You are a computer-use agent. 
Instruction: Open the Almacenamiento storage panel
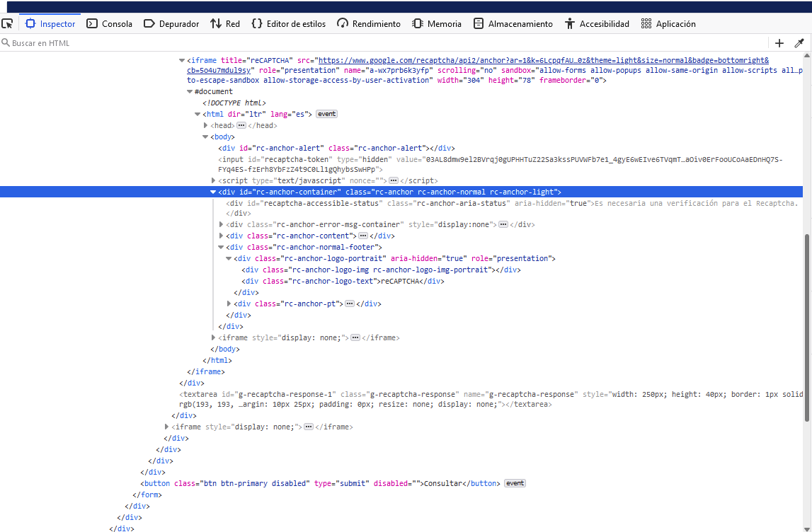(513, 23)
